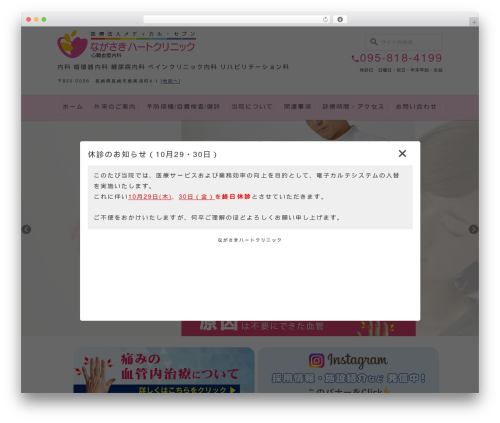The width and height of the screenshot is (500, 423).
Task: Open the 関連事項 menu item
Action: 297,107
